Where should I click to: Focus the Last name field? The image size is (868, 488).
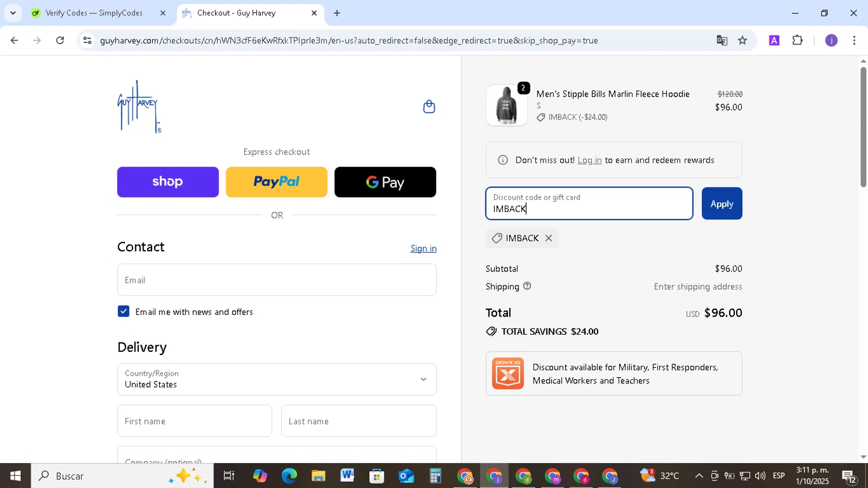[x=359, y=421]
